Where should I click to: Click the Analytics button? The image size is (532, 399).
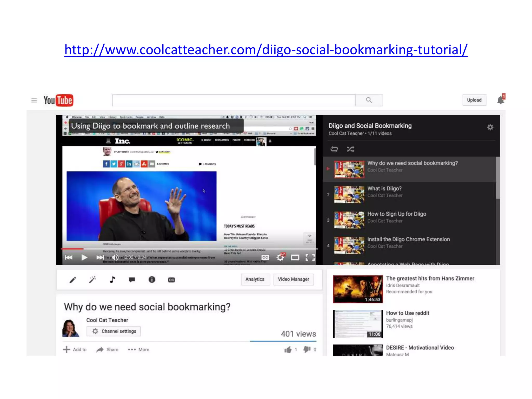255,279
